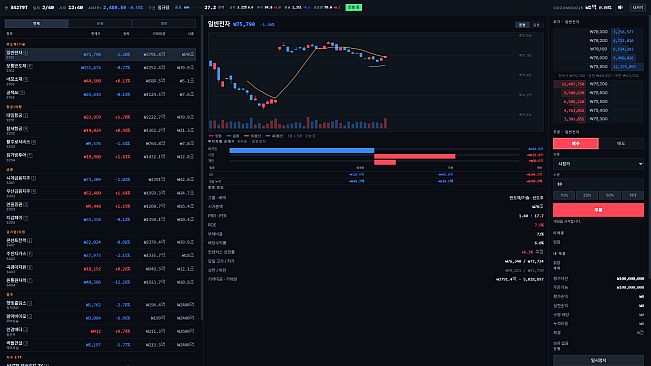Select the highlighted daily chart interval button
Image resolution: width=651 pixels, height=366 pixels.
[x=522, y=25]
